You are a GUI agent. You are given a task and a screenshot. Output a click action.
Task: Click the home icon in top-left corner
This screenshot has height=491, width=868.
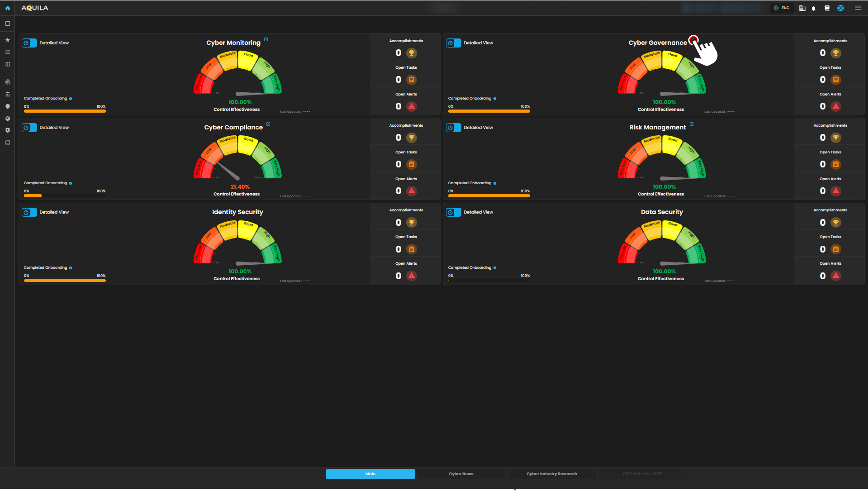(x=7, y=8)
